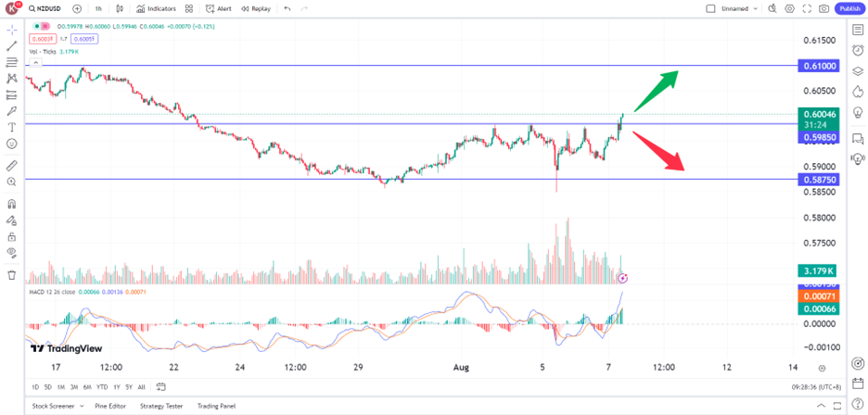Screen dimensions: 868x415
Task: Lock all drawing tools
Action: pos(12,237)
